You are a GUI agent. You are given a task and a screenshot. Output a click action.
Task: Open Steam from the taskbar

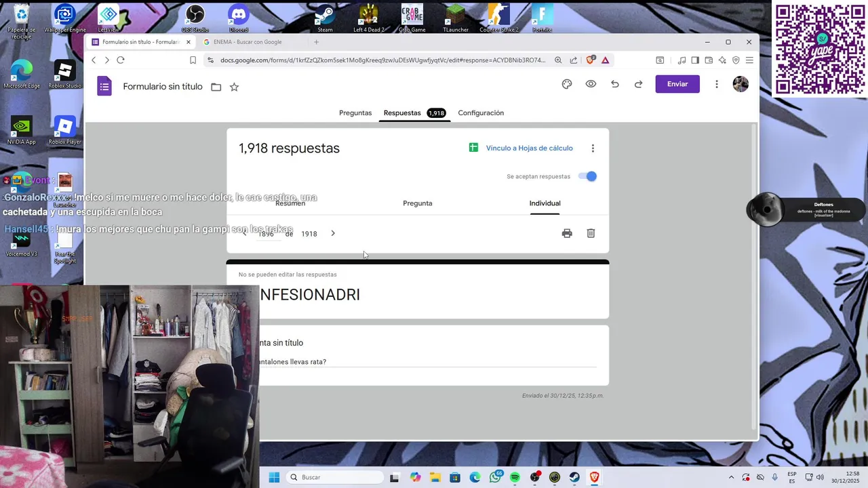574,477
